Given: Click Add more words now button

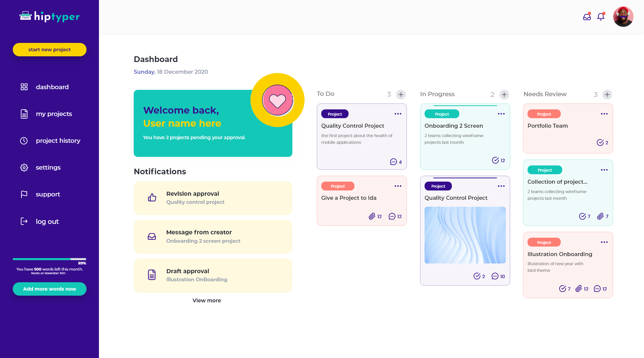Looking at the screenshot, I should pyautogui.click(x=50, y=289).
